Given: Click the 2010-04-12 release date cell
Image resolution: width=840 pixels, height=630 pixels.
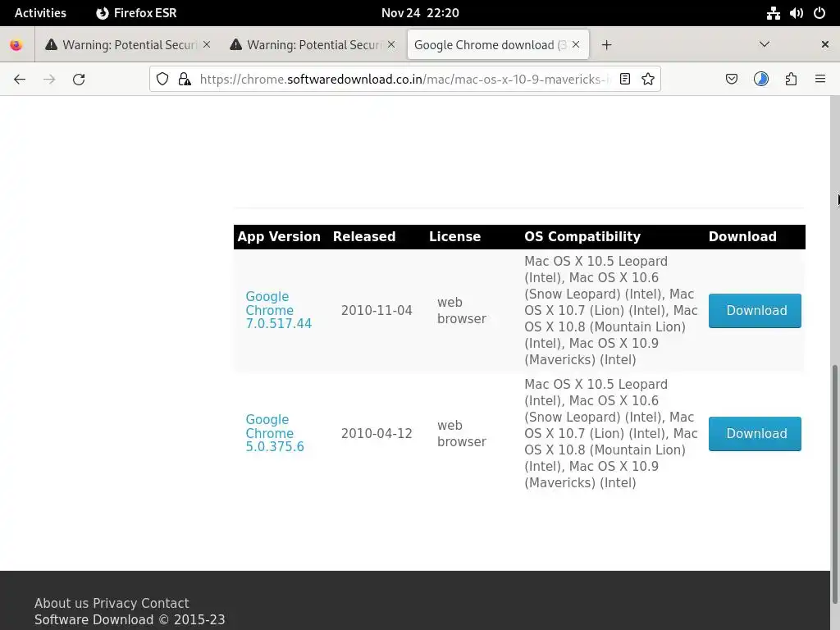Looking at the screenshot, I should click(x=377, y=433).
